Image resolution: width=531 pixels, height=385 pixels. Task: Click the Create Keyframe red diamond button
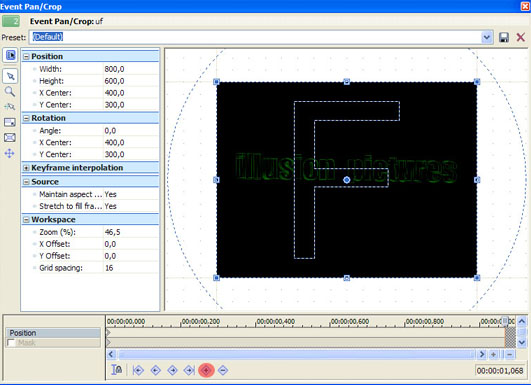[206, 370]
